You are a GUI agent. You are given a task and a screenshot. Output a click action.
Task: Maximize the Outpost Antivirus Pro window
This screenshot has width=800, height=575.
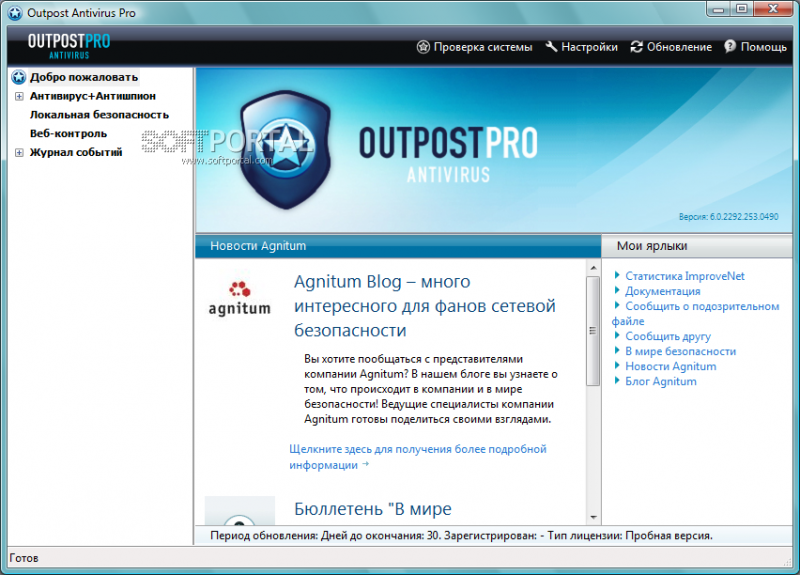tap(742, 9)
